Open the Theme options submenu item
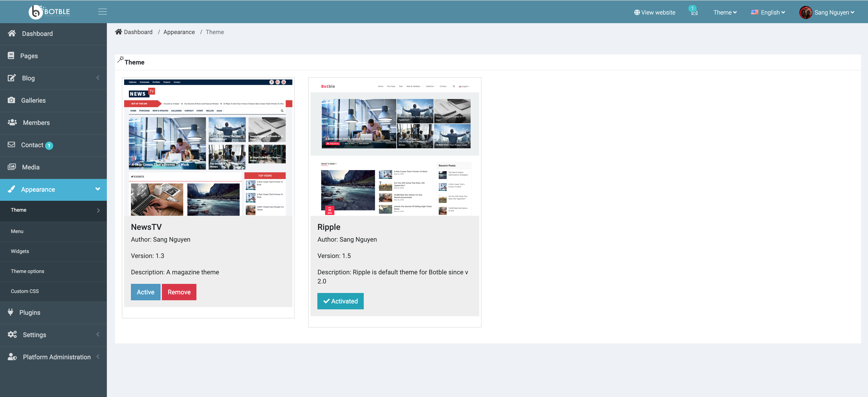Screen dimensions: 868x397 27,271
